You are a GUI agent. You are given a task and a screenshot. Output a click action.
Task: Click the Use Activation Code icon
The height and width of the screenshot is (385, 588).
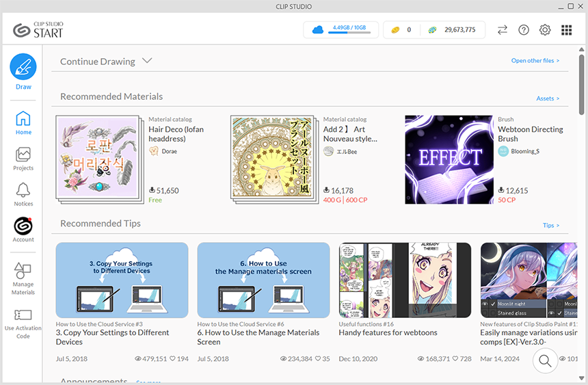click(x=23, y=315)
